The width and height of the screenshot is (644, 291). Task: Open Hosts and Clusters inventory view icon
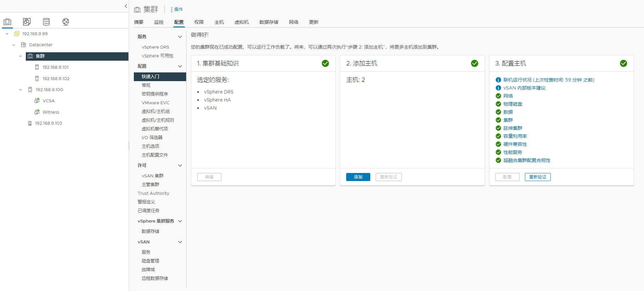point(7,22)
